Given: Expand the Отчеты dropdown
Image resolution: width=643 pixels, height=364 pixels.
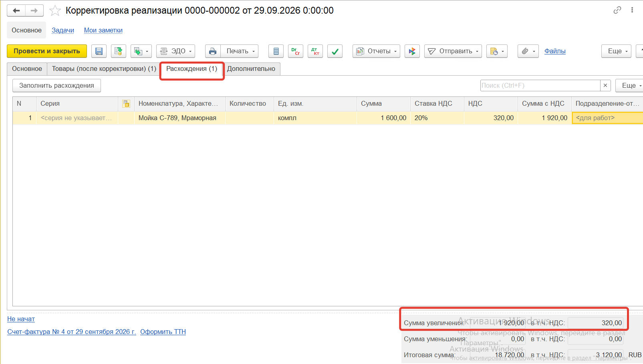Looking at the screenshot, I should point(376,51).
